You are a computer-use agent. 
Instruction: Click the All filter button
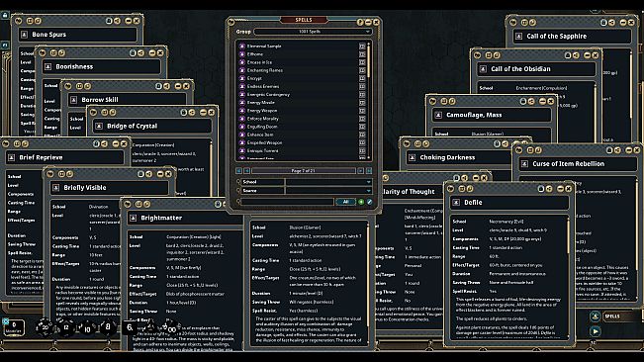tap(345, 202)
